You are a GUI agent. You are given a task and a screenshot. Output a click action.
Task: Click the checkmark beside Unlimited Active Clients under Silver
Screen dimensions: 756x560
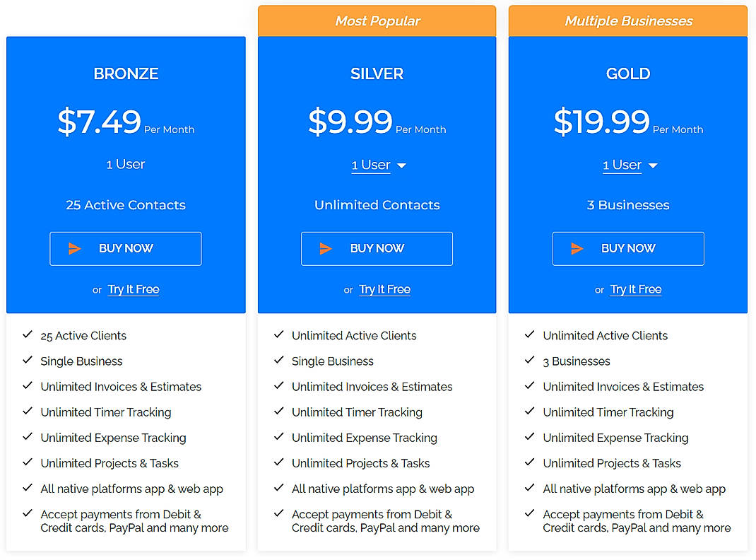click(x=278, y=334)
